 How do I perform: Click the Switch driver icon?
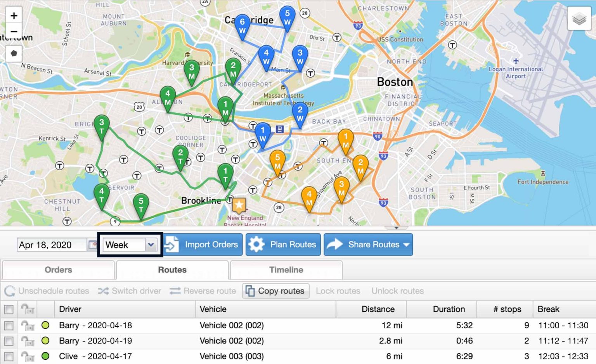104,291
